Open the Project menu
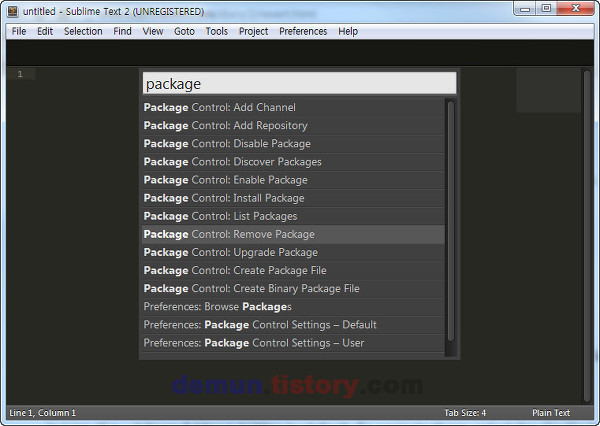Viewport: 600px width, 426px height. pos(253,31)
